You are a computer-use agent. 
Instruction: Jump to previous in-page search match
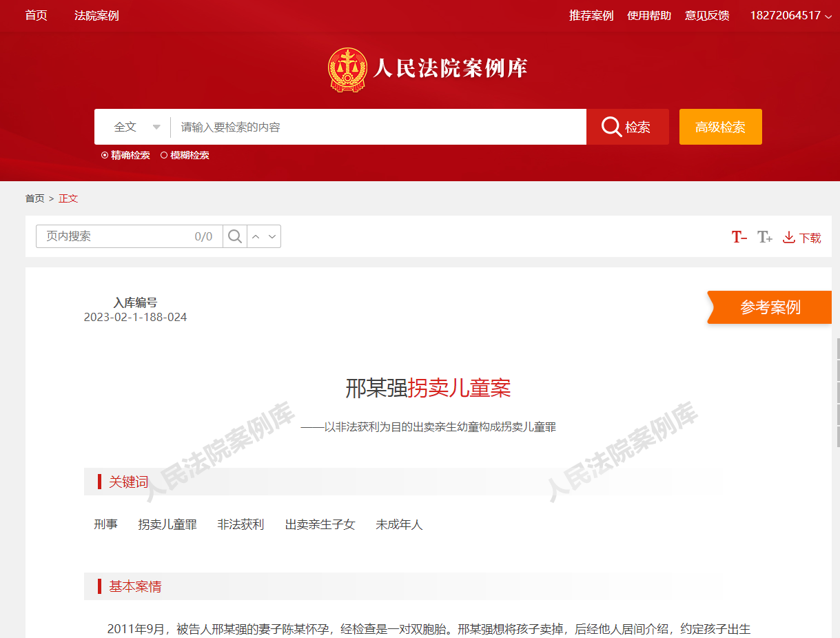[256, 236]
